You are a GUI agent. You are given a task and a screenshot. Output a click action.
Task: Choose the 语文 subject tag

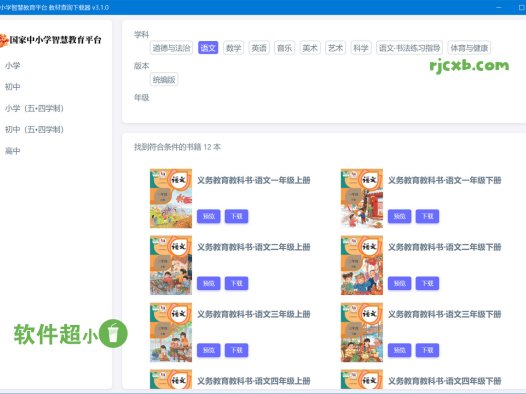pos(208,48)
